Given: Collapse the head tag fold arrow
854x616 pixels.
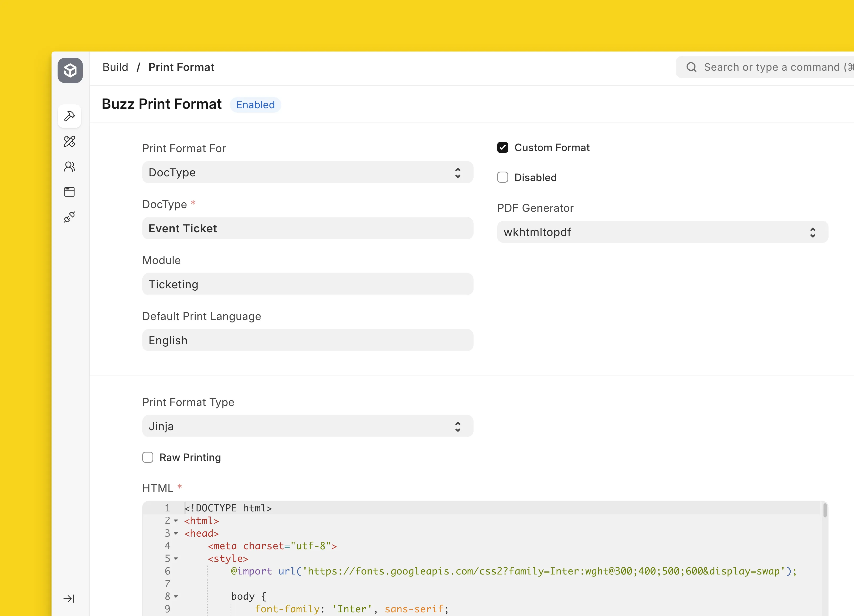Looking at the screenshot, I should (176, 533).
